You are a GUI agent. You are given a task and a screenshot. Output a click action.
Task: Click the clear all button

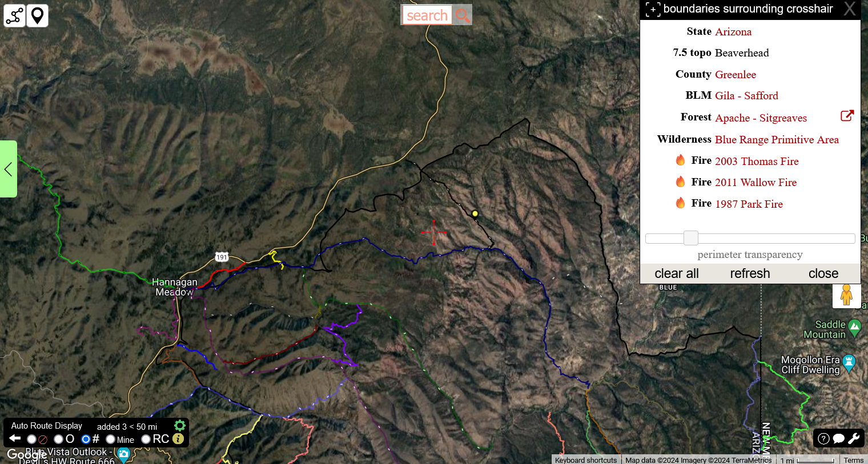click(677, 273)
